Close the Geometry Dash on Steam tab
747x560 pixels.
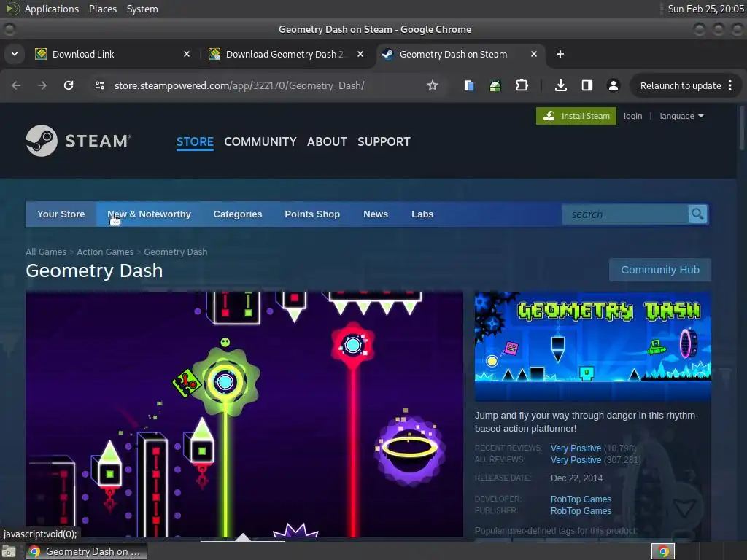tap(534, 54)
